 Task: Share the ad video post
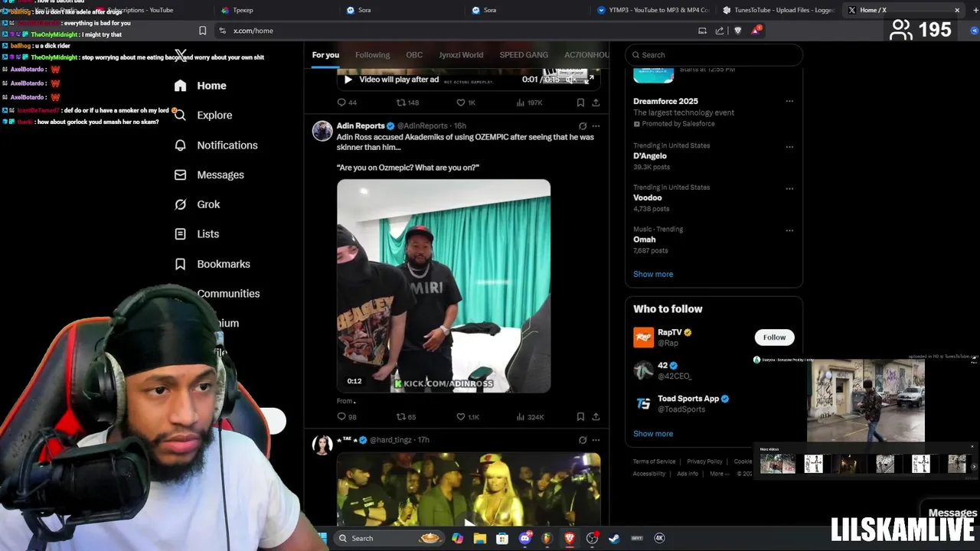point(596,103)
